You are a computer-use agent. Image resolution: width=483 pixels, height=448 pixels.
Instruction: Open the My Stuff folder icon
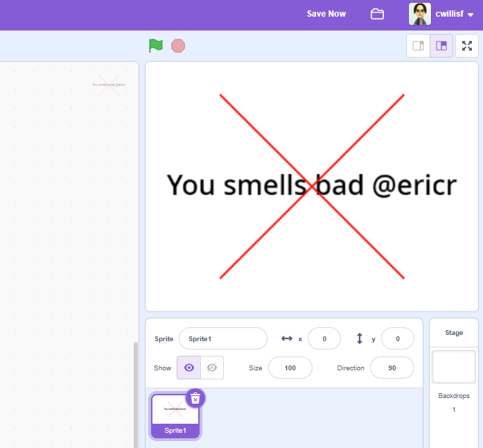pos(377,14)
